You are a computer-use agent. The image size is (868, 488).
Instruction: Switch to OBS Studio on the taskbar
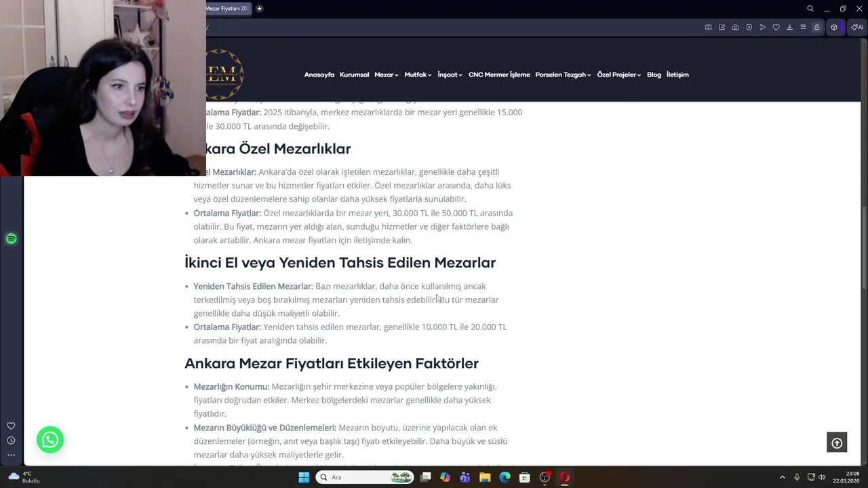545,477
